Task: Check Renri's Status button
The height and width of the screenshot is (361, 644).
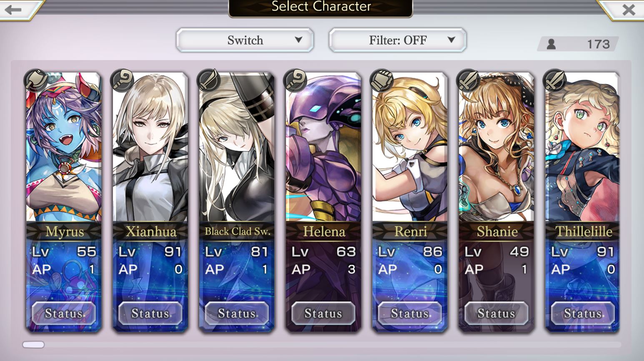Action: (410, 313)
